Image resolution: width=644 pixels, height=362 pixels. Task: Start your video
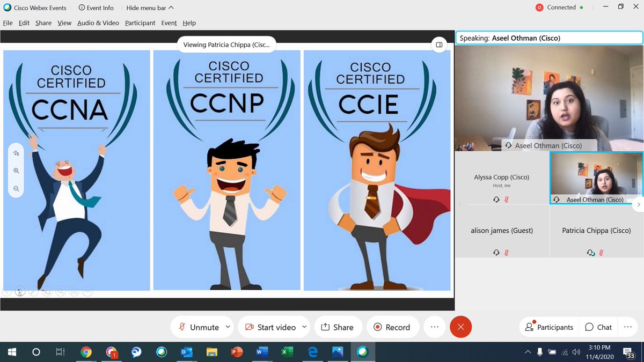(270, 327)
